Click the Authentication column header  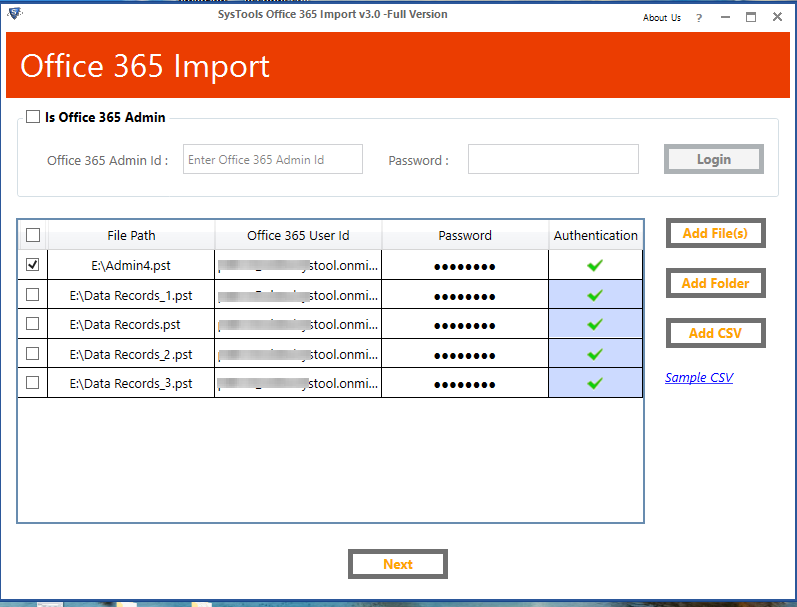[595, 235]
